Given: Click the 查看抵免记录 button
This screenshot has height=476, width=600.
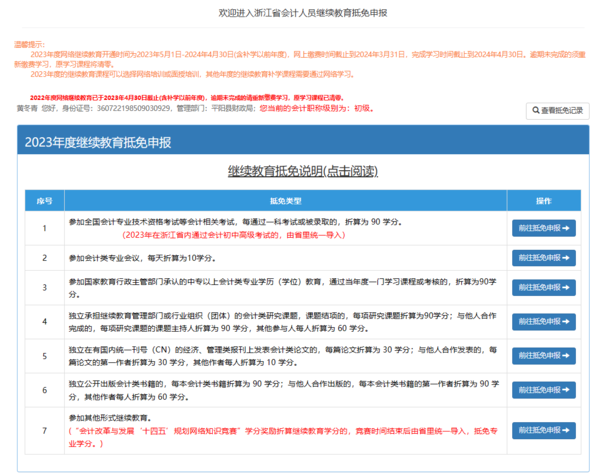Looking at the screenshot, I should (558, 111).
